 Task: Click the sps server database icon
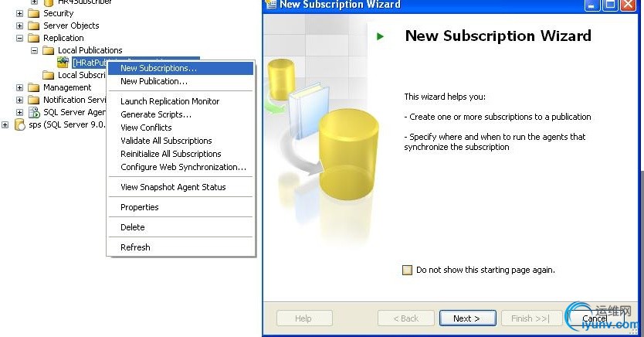click(x=20, y=124)
